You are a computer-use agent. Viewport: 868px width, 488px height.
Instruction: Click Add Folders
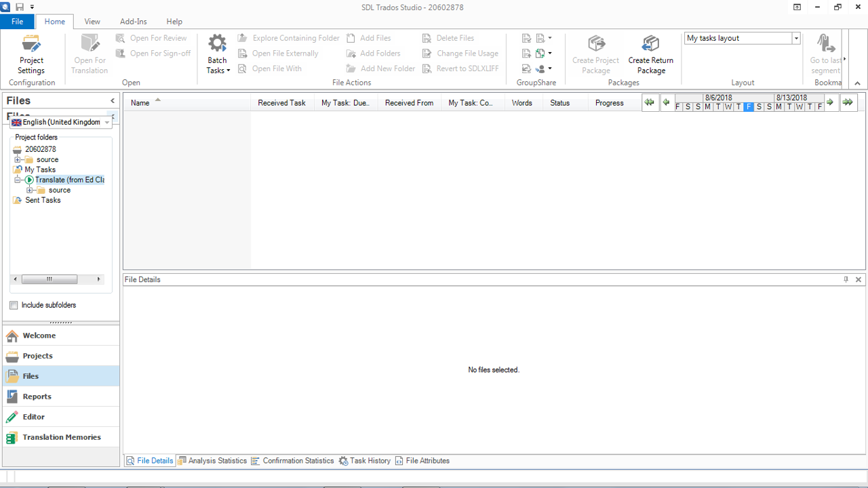click(x=373, y=53)
